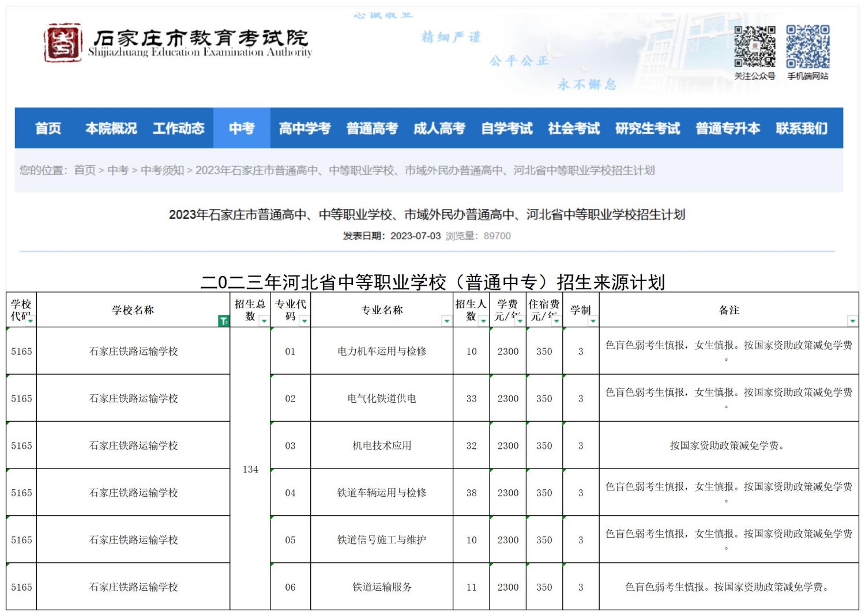
Task: Expand the 招生总数 column filter dropdown
Action: 264,321
